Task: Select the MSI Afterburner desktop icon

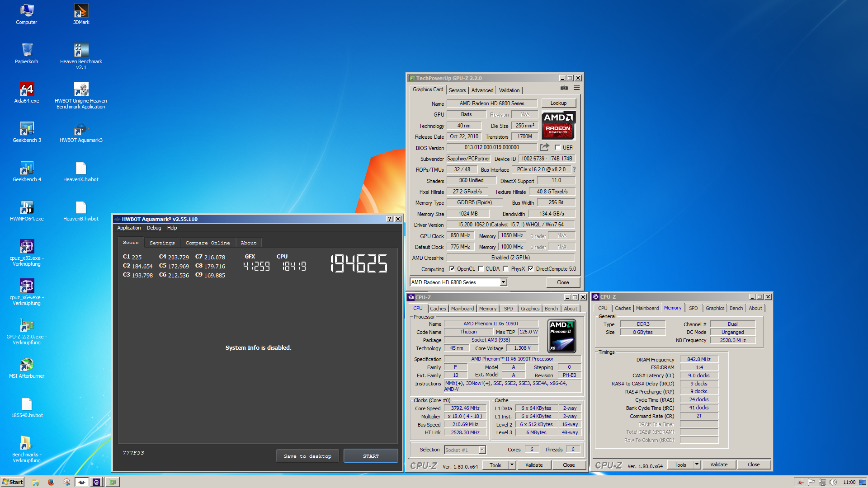Action: coord(27,368)
